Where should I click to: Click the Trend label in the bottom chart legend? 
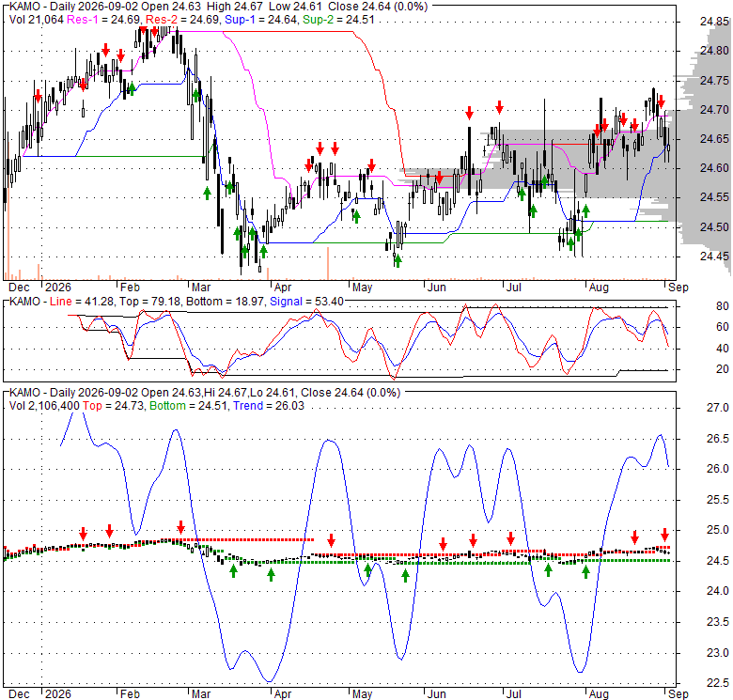tap(248, 406)
